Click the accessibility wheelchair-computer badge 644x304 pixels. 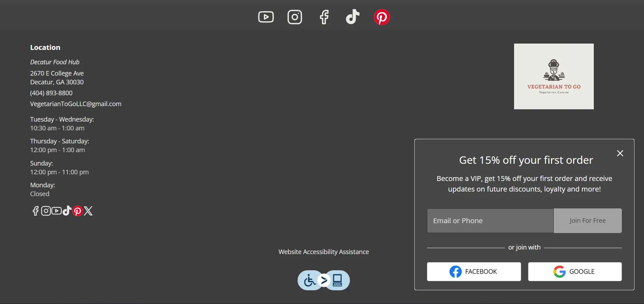point(324,280)
